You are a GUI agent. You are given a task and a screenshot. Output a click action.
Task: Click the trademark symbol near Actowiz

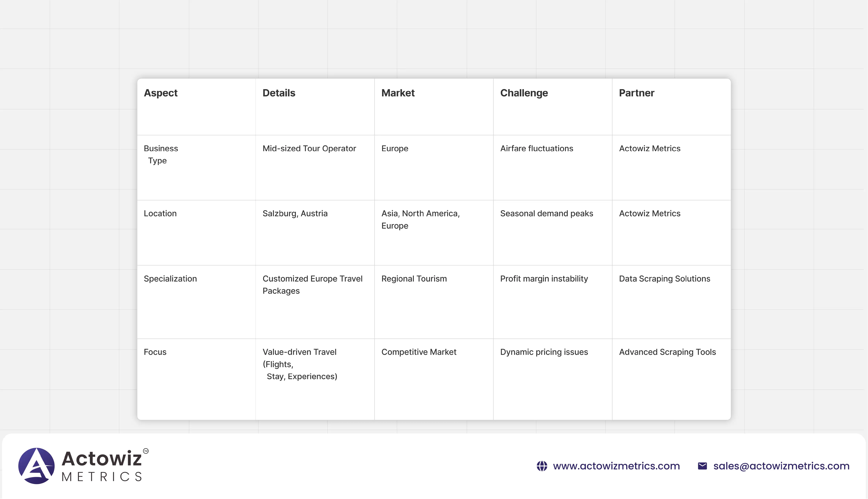[146, 451]
